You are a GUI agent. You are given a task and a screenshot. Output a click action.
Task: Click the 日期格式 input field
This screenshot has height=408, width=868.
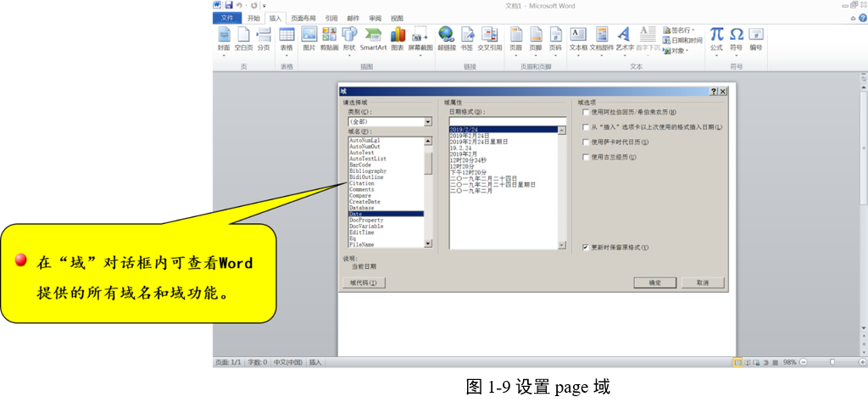pyautogui.click(x=508, y=121)
